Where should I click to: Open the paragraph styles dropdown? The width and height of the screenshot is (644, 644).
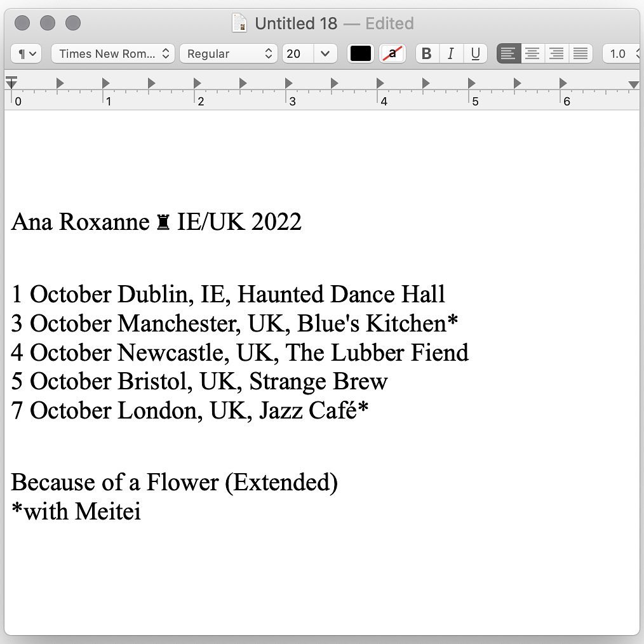(26, 54)
